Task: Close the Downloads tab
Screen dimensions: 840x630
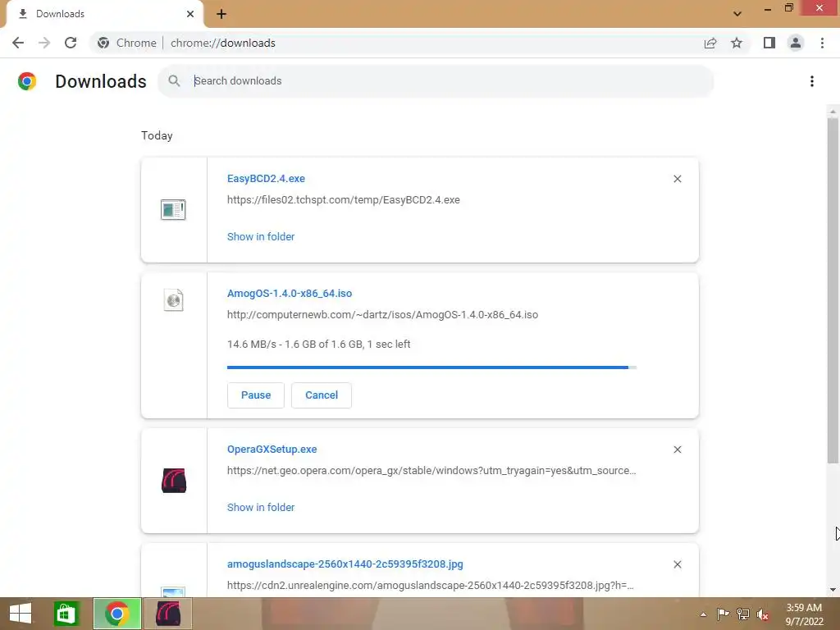Action: [190, 14]
